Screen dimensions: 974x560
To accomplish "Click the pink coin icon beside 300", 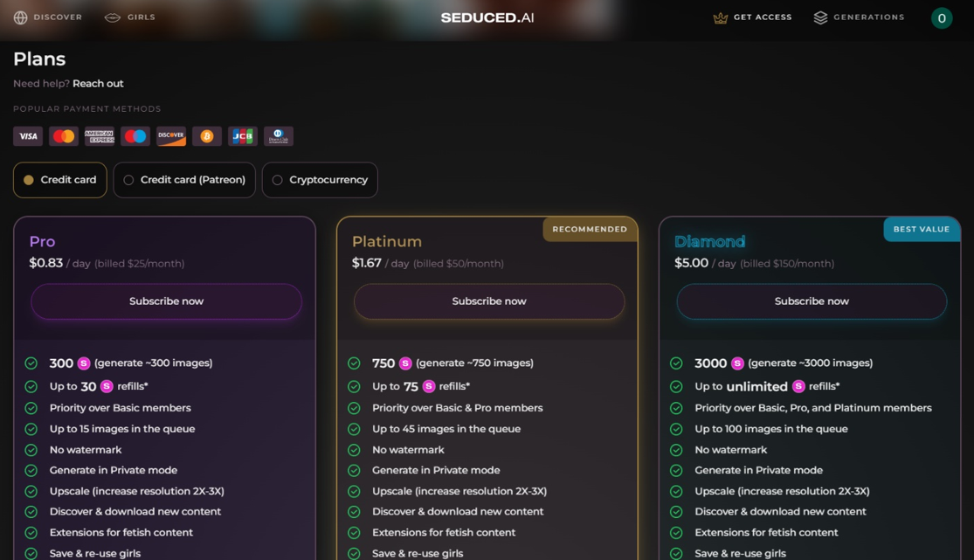I will tap(84, 363).
